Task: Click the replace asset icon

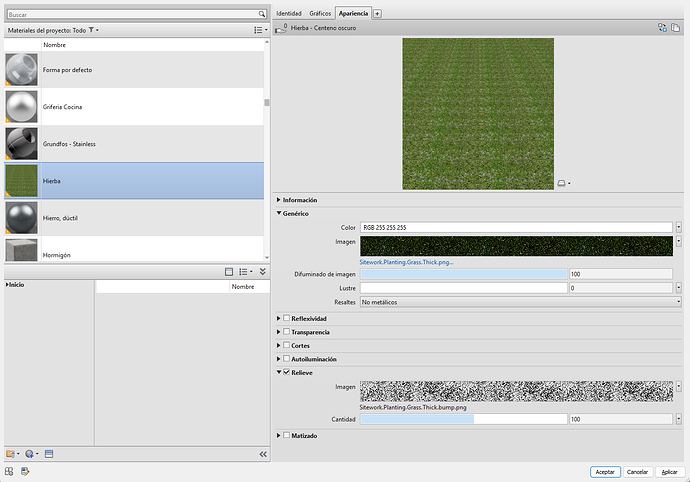Action: click(662, 28)
